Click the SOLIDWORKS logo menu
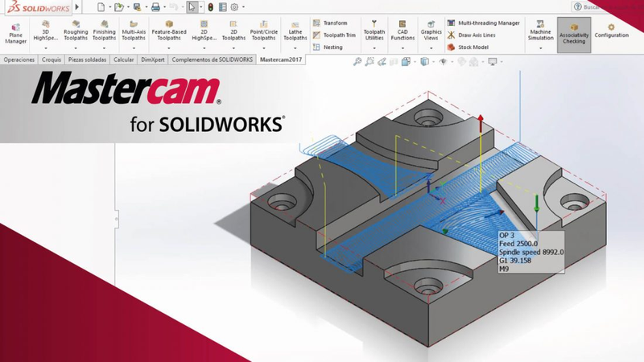644x362 pixels. coord(39,7)
